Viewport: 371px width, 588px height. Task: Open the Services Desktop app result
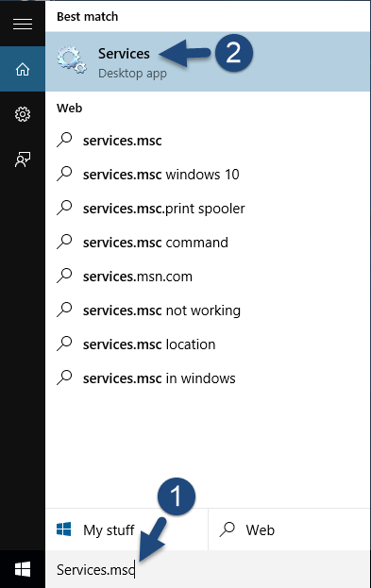(x=208, y=62)
